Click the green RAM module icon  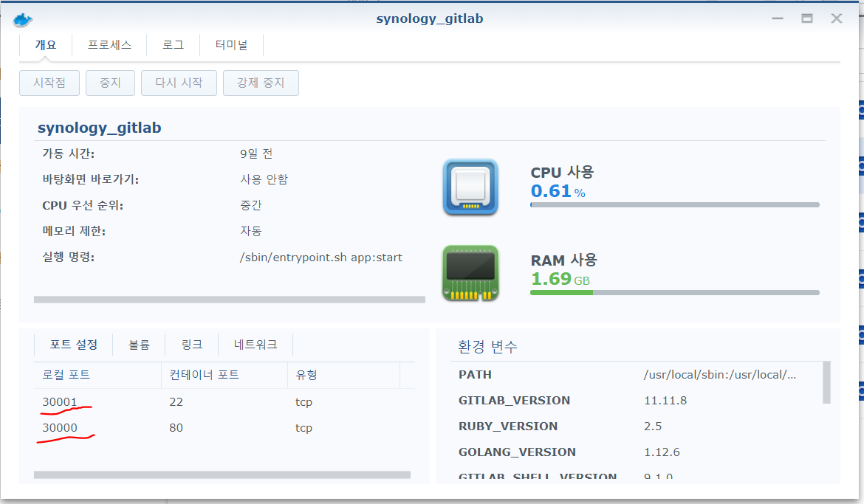[x=470, y=273]
